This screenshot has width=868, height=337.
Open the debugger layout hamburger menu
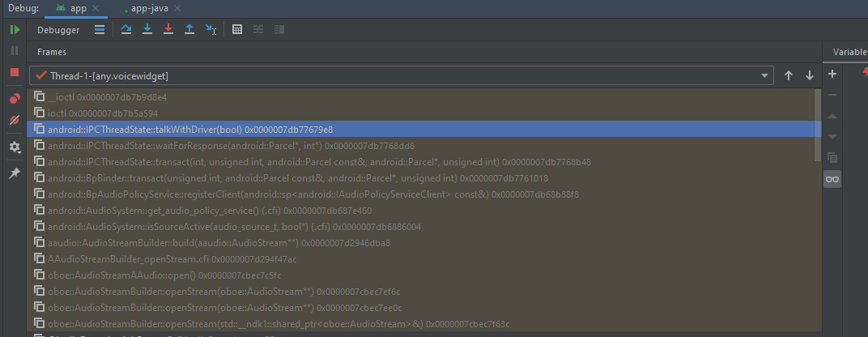pos(100,30)
